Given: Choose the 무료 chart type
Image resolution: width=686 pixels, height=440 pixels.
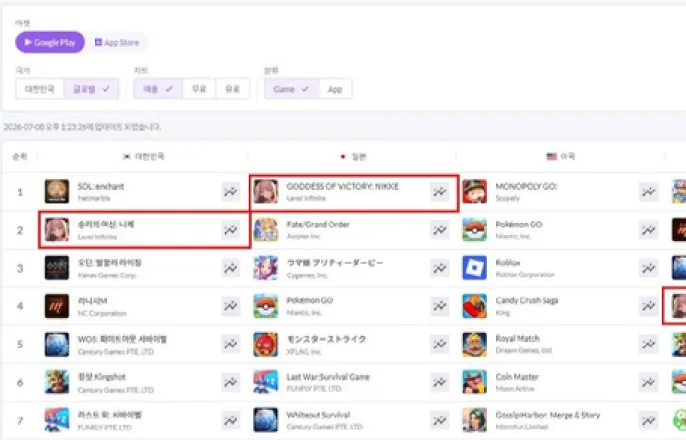Looking at the screenshot, I should point(199,89).
